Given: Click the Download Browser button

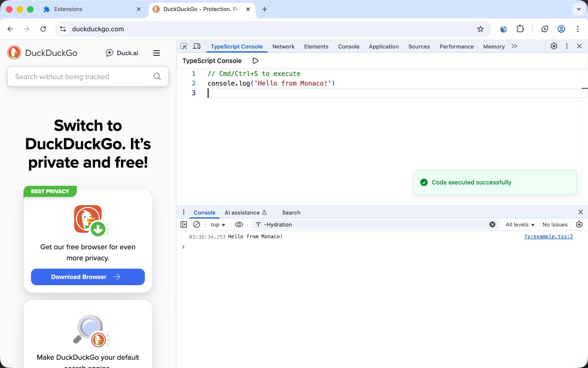Looking at the screenshot, I should pyautogui.click(x=88, y=277).
